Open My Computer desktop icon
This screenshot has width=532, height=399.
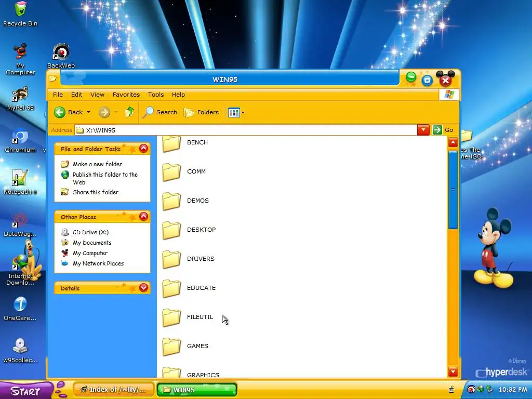[x=20, y=59]
